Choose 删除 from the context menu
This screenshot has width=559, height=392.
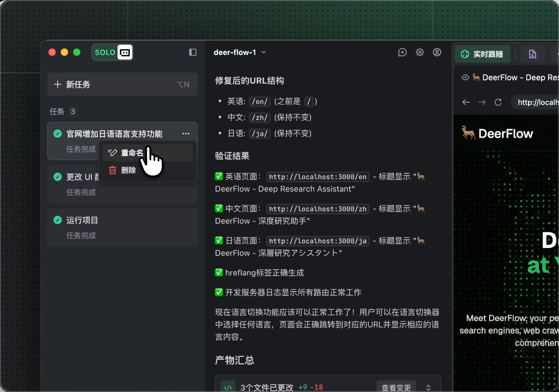pos(147,170)
